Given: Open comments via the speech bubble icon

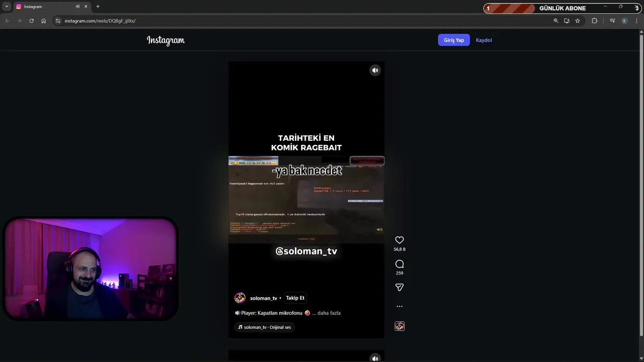Looking at the screenshot, I should pos(399,264).
